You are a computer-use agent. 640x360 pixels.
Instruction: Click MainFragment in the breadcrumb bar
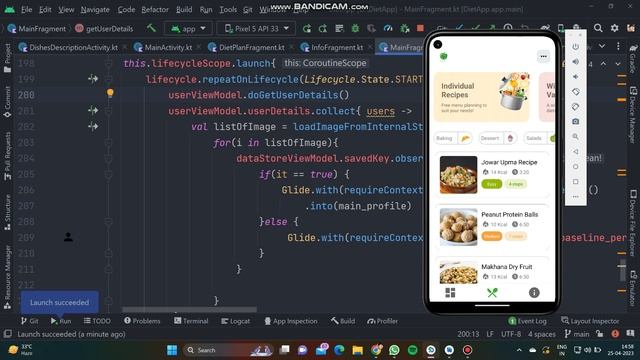[37, 29]
